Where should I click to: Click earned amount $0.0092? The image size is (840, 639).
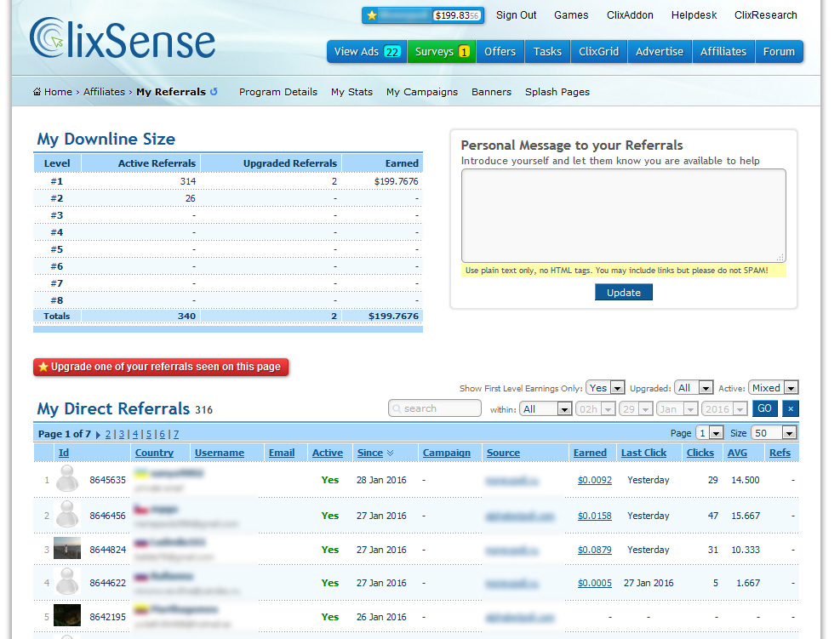coord(595,481)
